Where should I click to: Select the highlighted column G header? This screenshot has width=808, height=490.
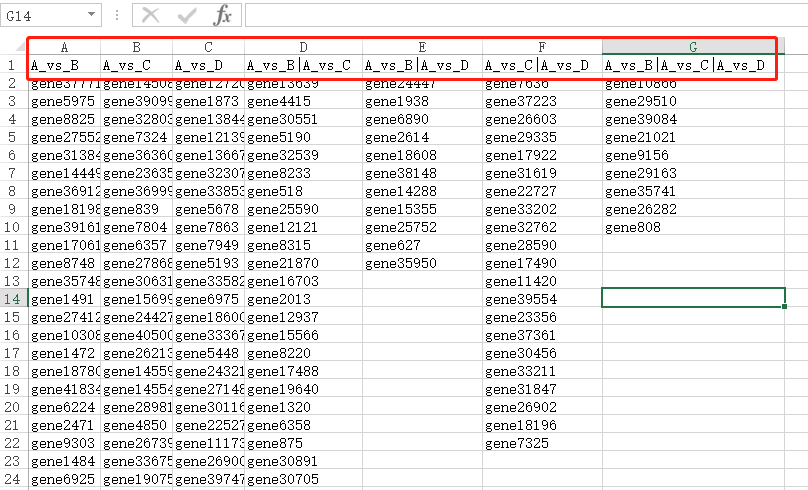(x=693, y=47)
